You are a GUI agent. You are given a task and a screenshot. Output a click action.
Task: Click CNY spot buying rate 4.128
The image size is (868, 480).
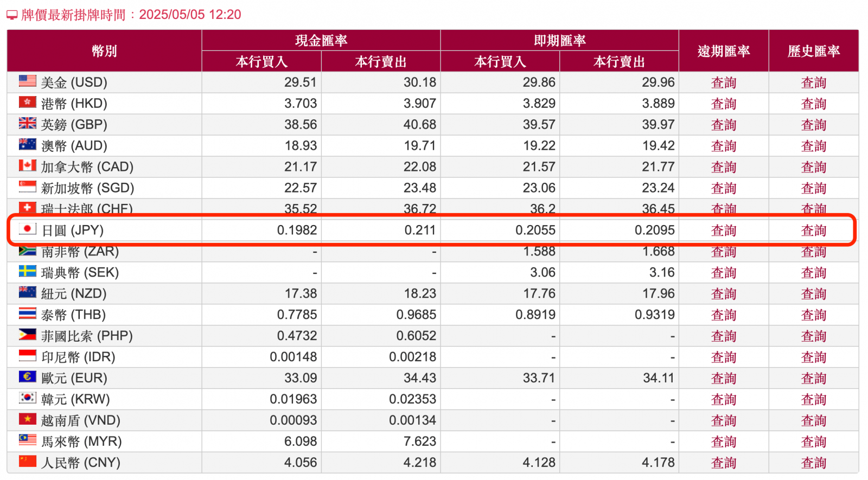pyautogui.click(x=539, y=463)
